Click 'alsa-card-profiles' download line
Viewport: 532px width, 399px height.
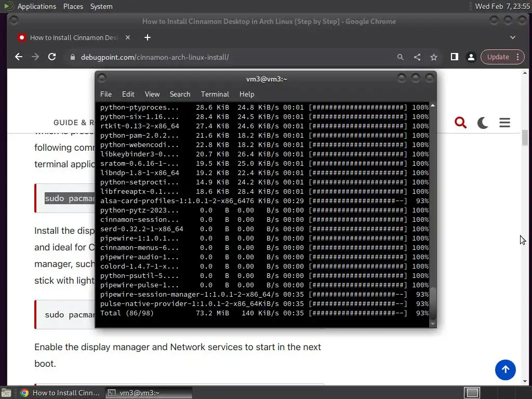point(264,201)
